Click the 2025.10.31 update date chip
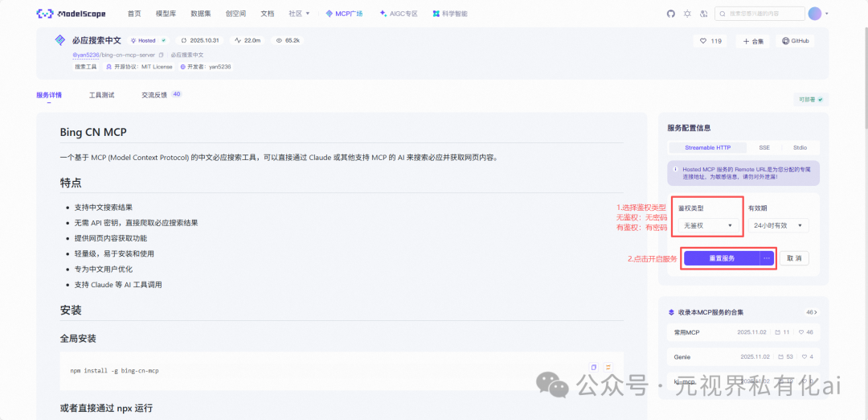 200,40
